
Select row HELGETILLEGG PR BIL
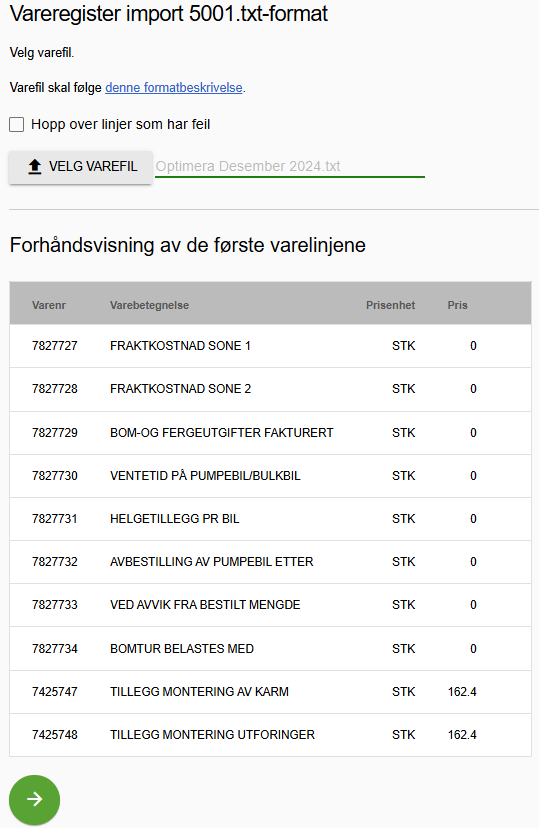coord(270,519)
